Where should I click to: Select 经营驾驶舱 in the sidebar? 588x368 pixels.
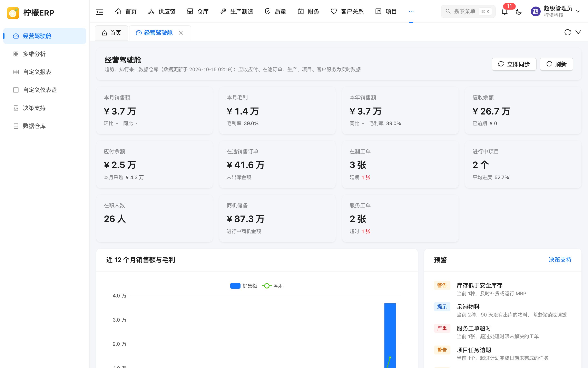coord(45,36)
